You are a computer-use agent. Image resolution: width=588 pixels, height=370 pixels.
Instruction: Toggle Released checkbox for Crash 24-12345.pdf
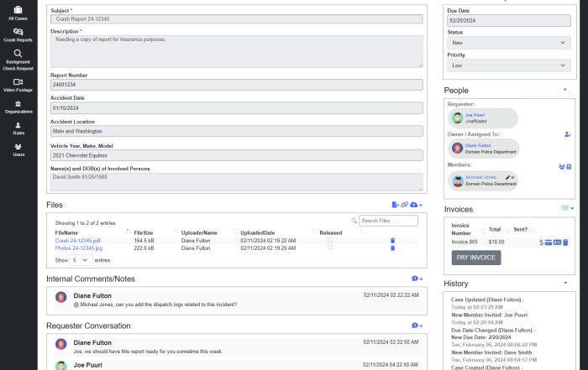pos(330,240)
